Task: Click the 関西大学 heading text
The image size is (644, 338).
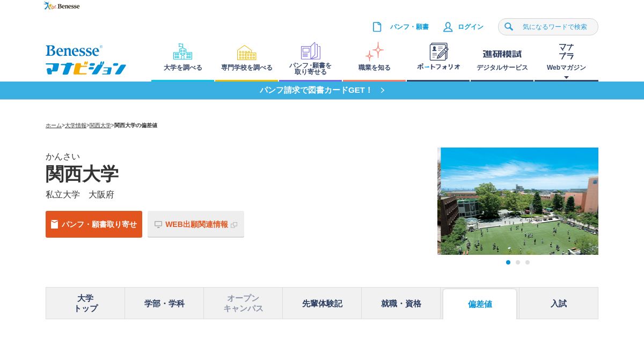Action: point(82,174)
